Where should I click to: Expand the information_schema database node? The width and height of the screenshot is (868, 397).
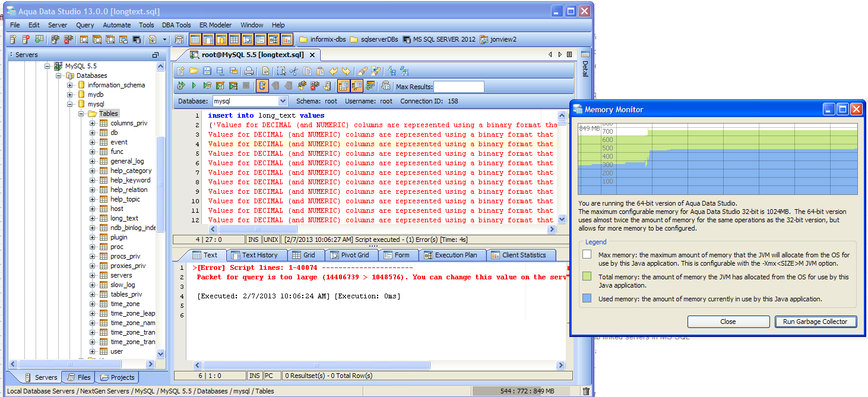[69, 85]
